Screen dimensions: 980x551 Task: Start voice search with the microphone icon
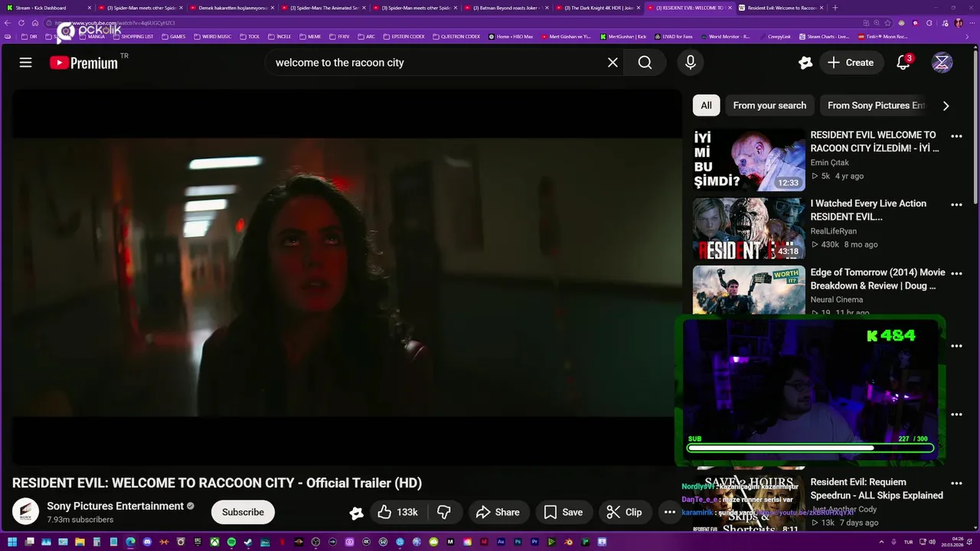tap(690, 63)
